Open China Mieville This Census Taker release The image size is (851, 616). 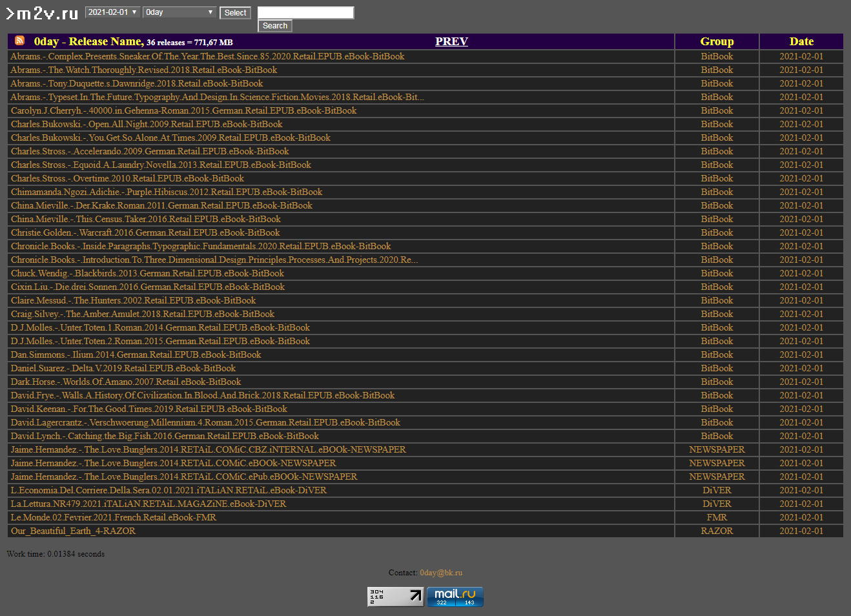click(146, 219)
